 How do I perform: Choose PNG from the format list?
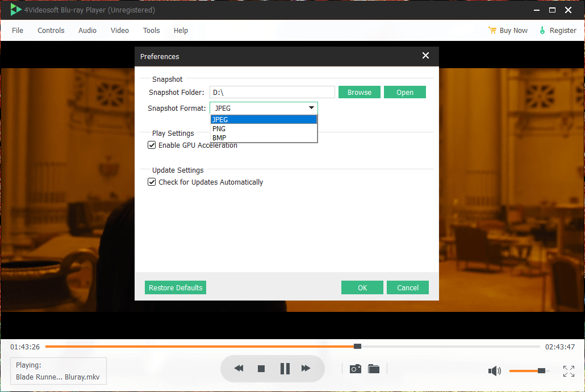tap(219, 129)
